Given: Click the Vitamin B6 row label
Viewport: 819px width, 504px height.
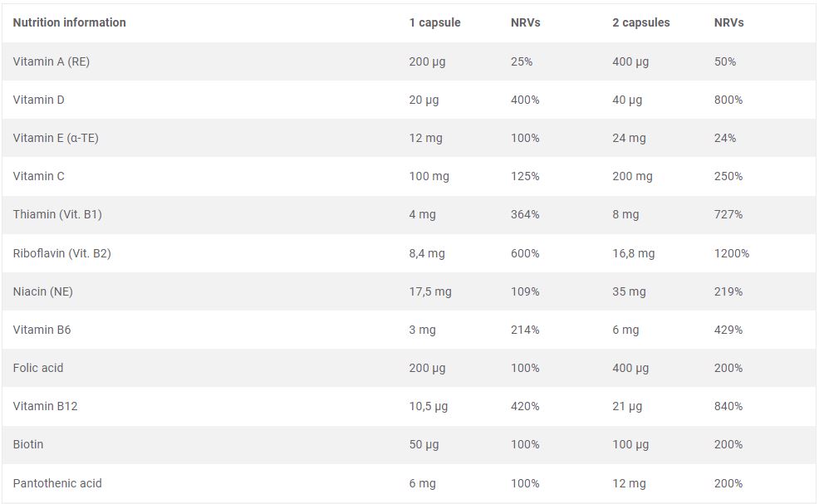Looking at the screenshot, I should coord(42,330).
